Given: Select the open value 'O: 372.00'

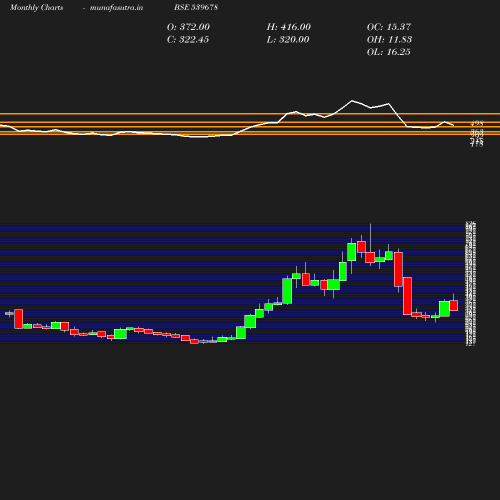Looking at the screenshot, I should click(x=188, y=27).
